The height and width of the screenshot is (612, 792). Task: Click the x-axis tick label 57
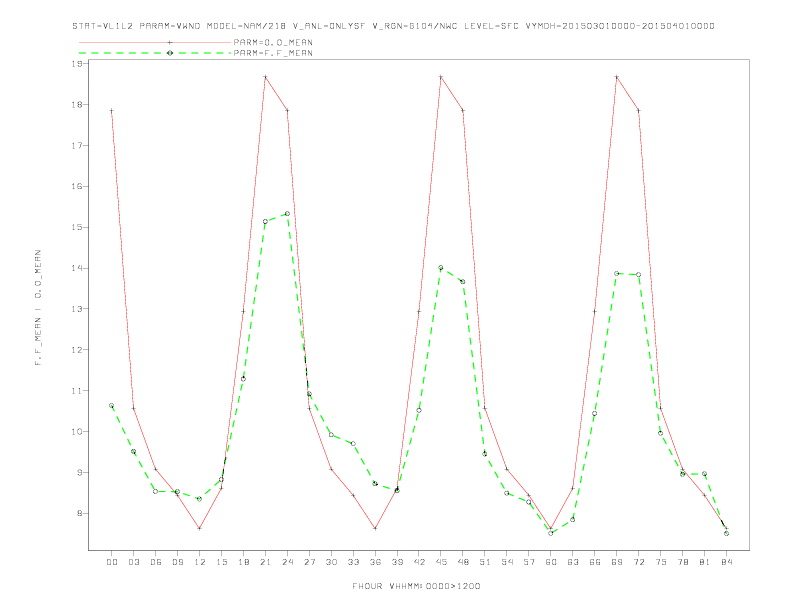529,562
